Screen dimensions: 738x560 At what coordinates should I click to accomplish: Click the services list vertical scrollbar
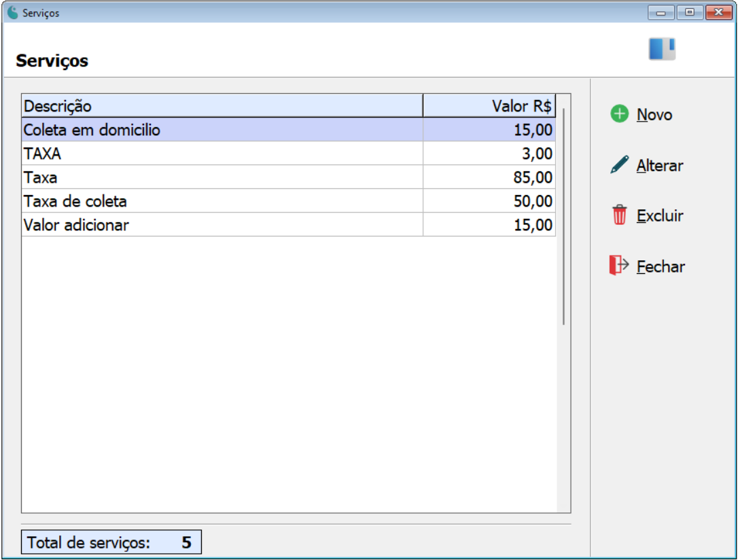tap(563, 217)
